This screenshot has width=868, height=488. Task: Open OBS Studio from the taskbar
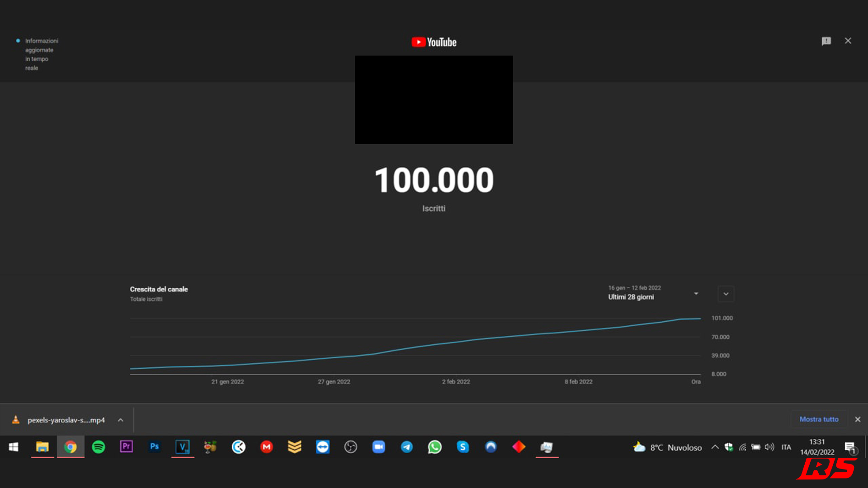click(351, 447)
